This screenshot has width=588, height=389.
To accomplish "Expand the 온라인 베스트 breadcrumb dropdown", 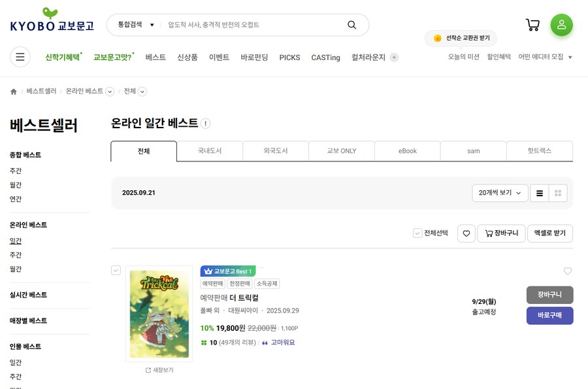I will (x=110, y=92).
